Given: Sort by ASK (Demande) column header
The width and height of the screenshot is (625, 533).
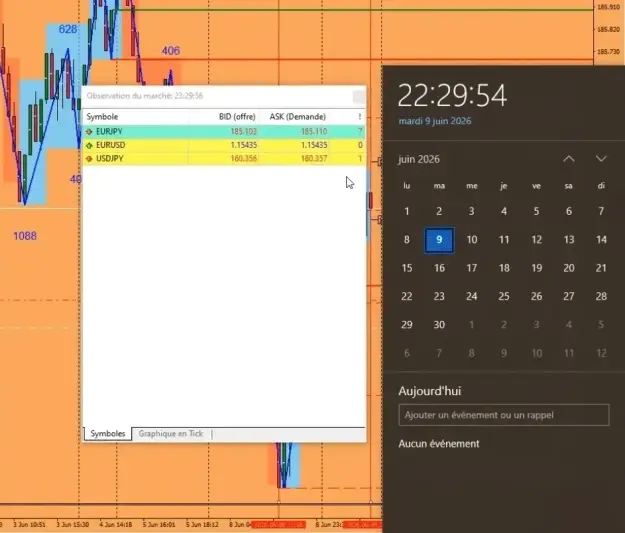Looking at the screenshot, I should pos(298,117).
